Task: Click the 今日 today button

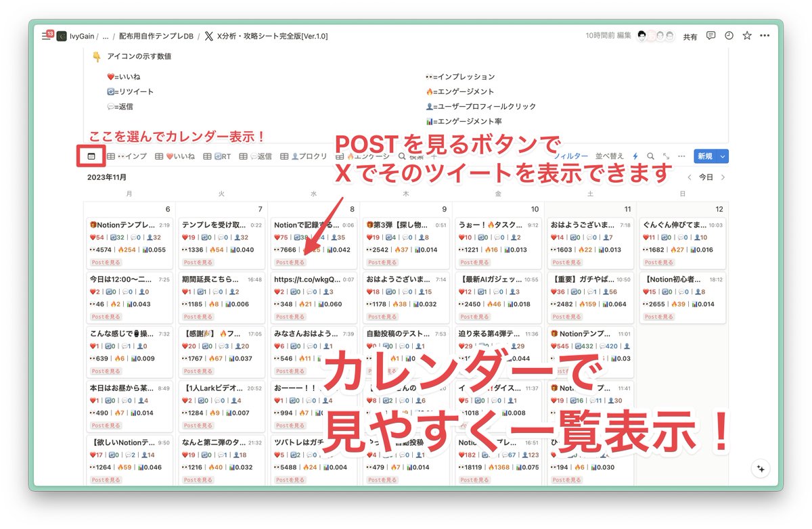Action: [x=706, y=177]
